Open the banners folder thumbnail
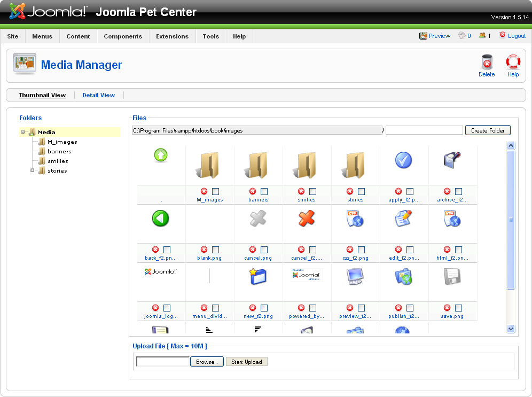532x397 pixels. click(256, 165)
